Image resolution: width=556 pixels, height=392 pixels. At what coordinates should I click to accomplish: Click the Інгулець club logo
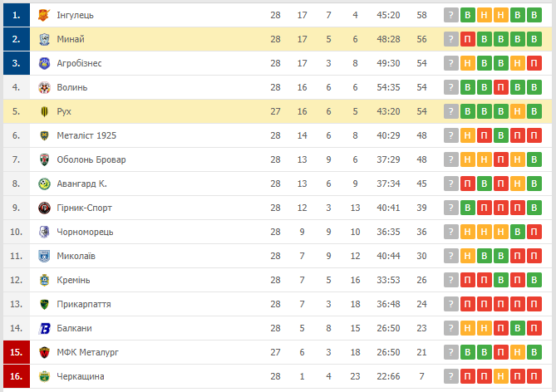[44, 15]
